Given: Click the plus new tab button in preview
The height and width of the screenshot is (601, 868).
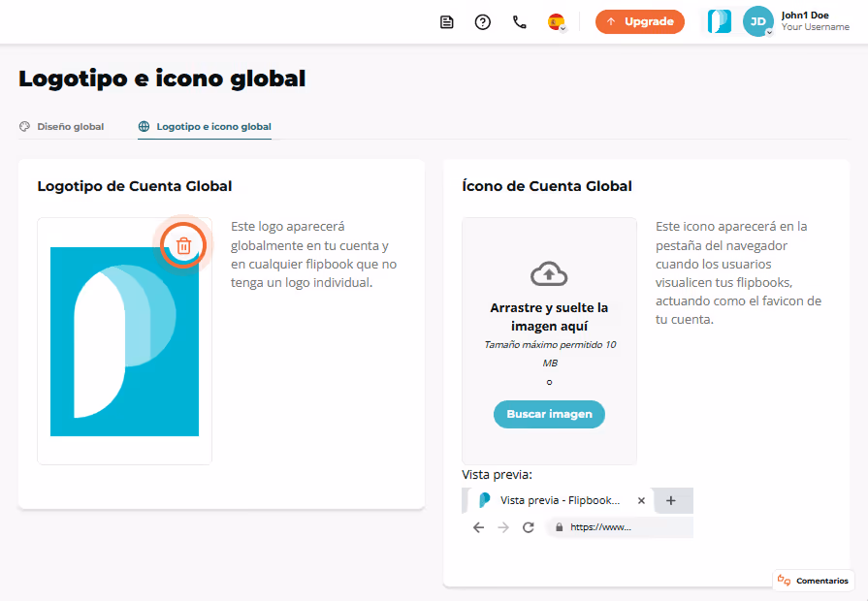Looking at the screenshot, I should (670, 500).
